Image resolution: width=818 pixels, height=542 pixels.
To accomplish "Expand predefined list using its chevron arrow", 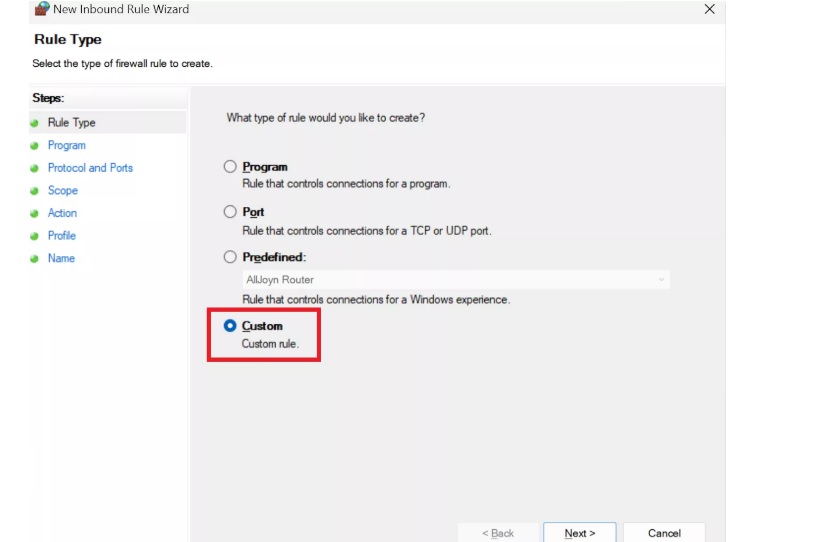I will coord(661,280).
